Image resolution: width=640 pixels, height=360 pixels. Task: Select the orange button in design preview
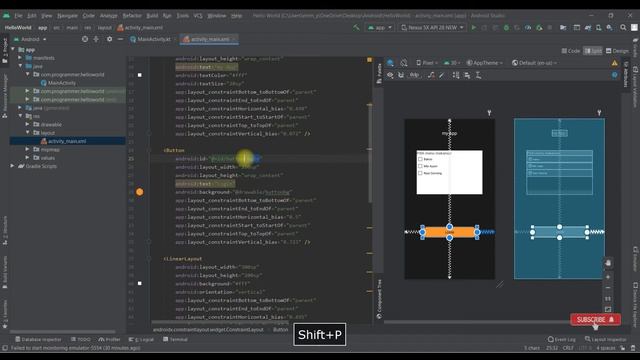point(449,232)
